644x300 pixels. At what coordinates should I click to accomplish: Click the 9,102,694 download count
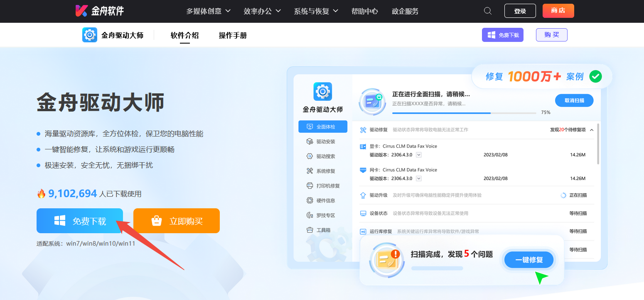tap(73, 193)
